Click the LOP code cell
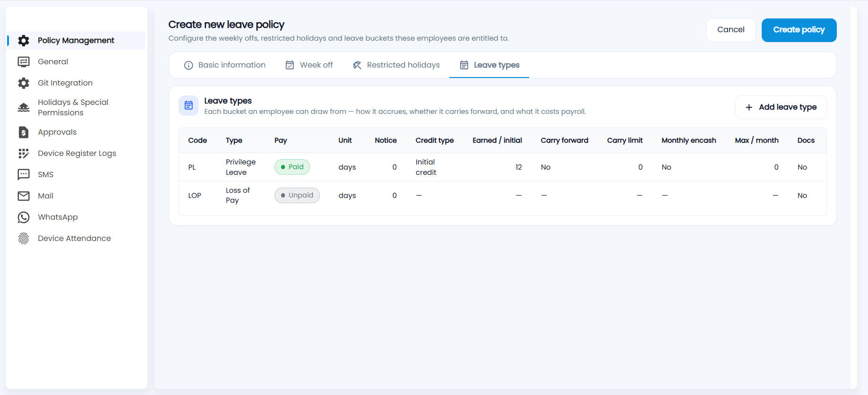Screen dimensions: 868x395 point(195,196)
